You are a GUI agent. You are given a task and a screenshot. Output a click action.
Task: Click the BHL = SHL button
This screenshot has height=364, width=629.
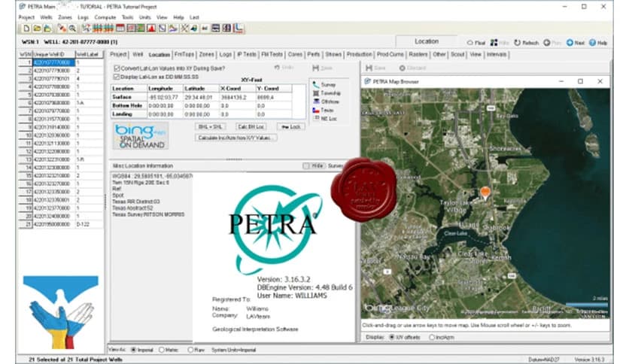click(210, 126)
